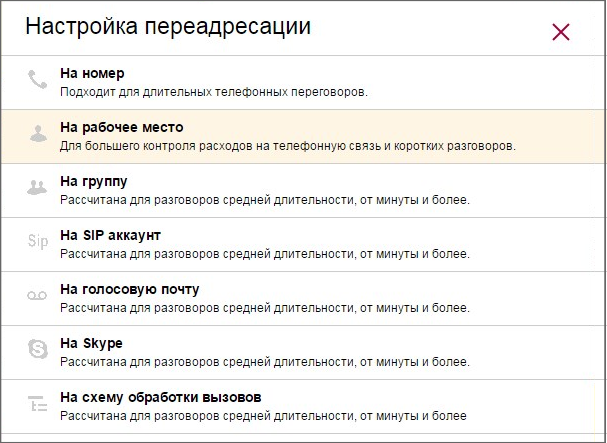Open На схему обработки вызовов option

[161, 397]
